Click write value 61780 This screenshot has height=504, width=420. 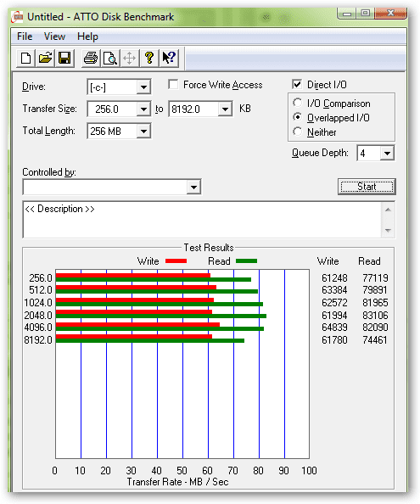tap(334, 339)
